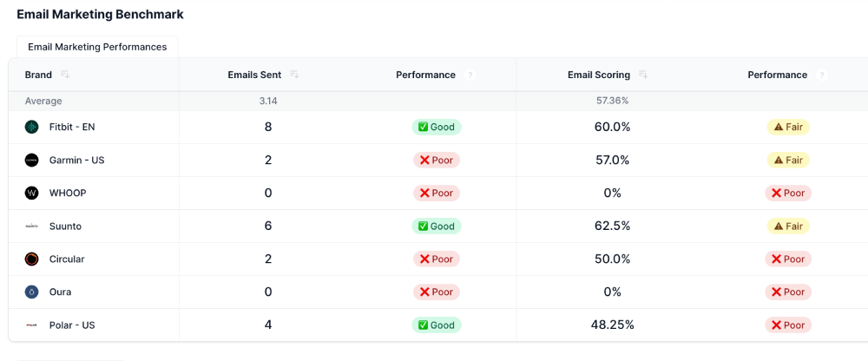
Task: Open help icon beside second Performance header
Action: 821,75
